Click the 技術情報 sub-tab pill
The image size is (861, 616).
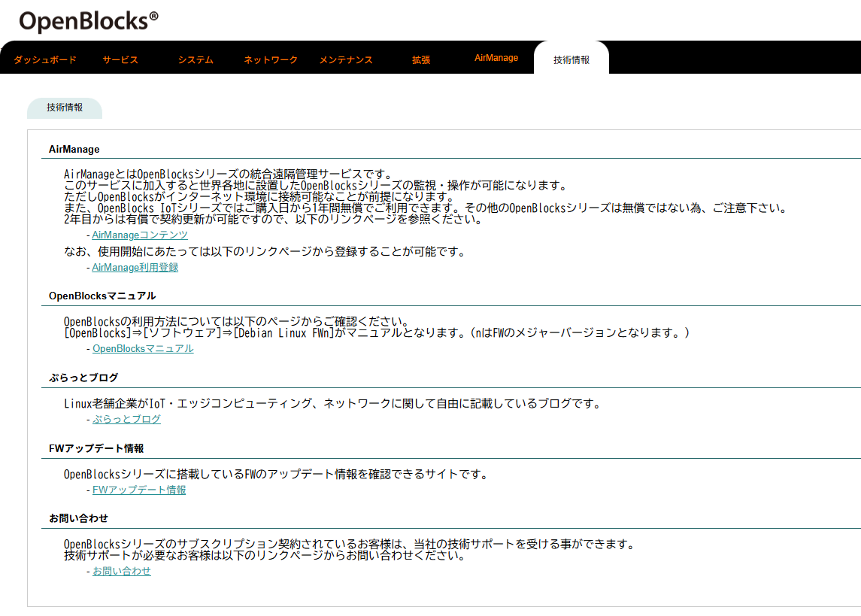[65, 108]
